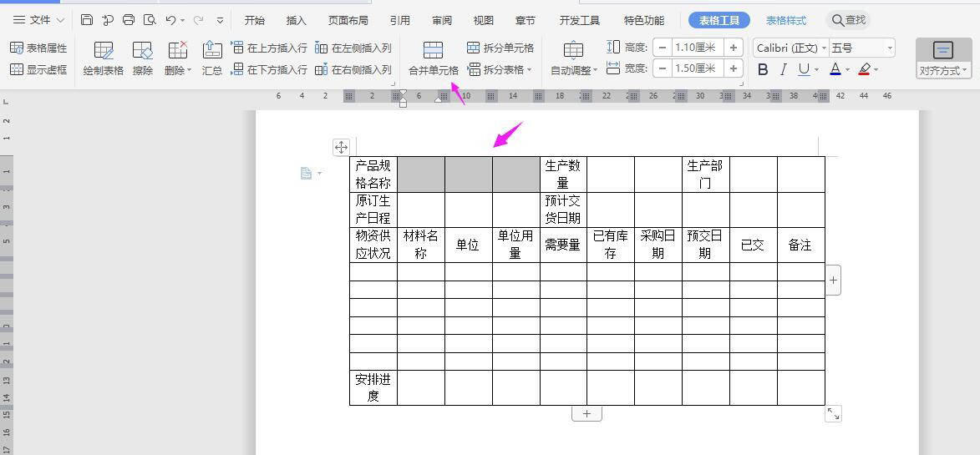Click 在下方插入行 insert row below
The width and height of the screenshot is (980, 455).
click(x=269, y=69)
